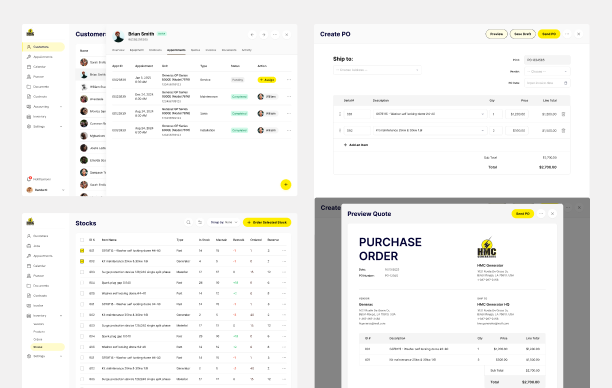The height and width of the screenshot is (388, 612).
Task: Go back using Brian Smith panel left arrow
Action: (x=252, y=35)
